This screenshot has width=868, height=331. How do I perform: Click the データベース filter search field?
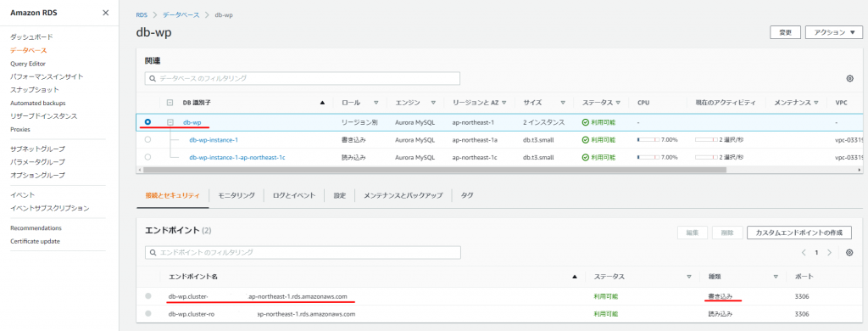click(303, 79)
